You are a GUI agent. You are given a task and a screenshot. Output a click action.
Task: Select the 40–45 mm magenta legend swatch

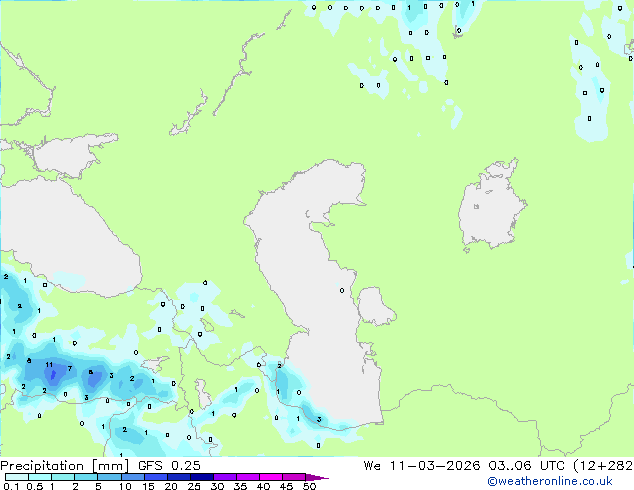pyautogui.click(x=271, y=477)
